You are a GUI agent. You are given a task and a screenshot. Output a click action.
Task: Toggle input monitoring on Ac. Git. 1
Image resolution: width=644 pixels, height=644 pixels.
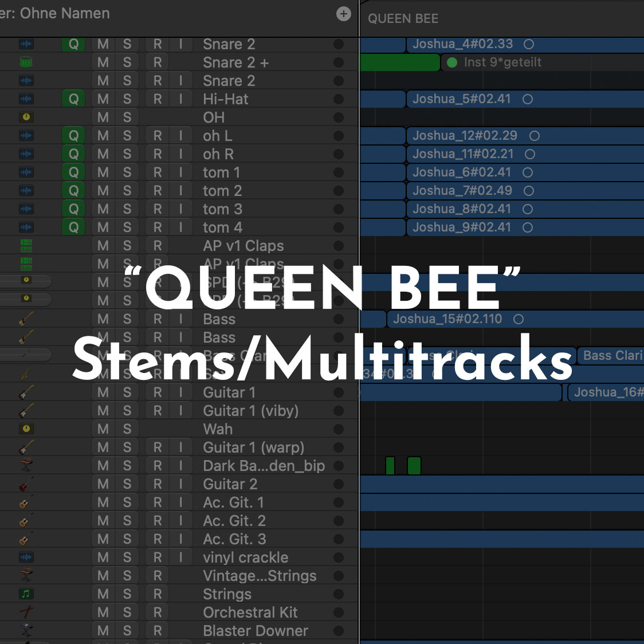[181, 502]
